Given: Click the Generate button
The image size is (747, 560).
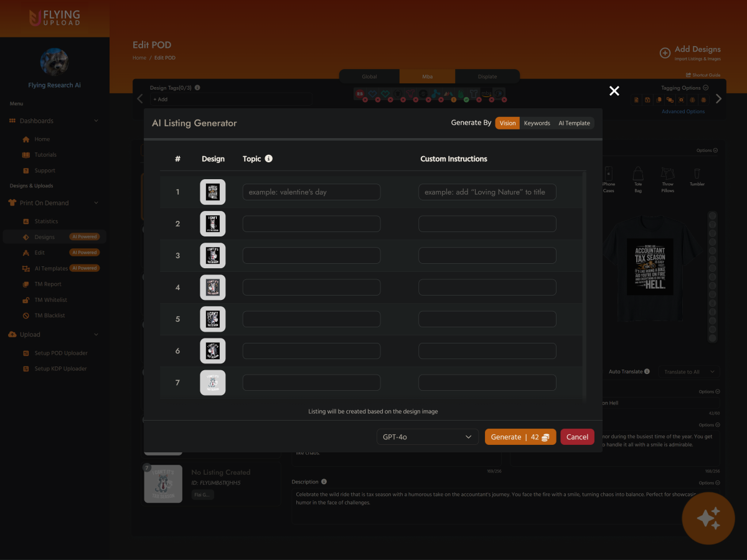Looking at the screenshot, I should coord(520,437).
